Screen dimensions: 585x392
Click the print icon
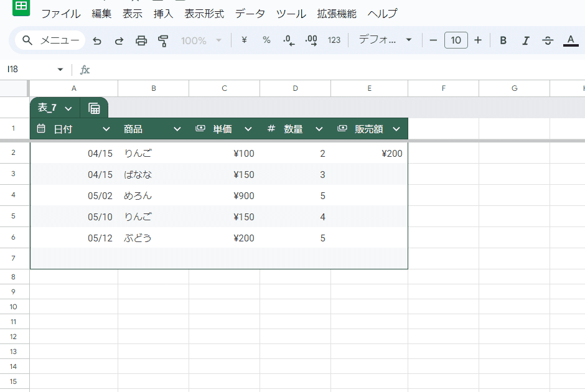pos(141,40)
